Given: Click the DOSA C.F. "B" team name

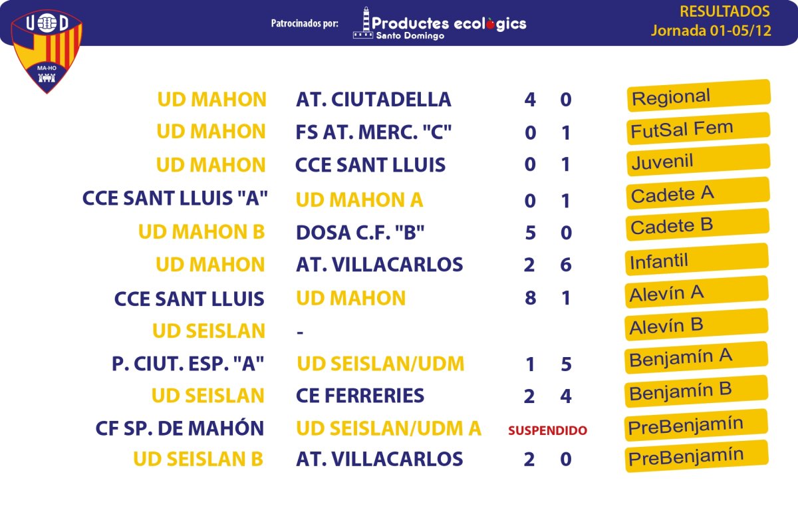Looking at the screenshot, I should [360, 232].
